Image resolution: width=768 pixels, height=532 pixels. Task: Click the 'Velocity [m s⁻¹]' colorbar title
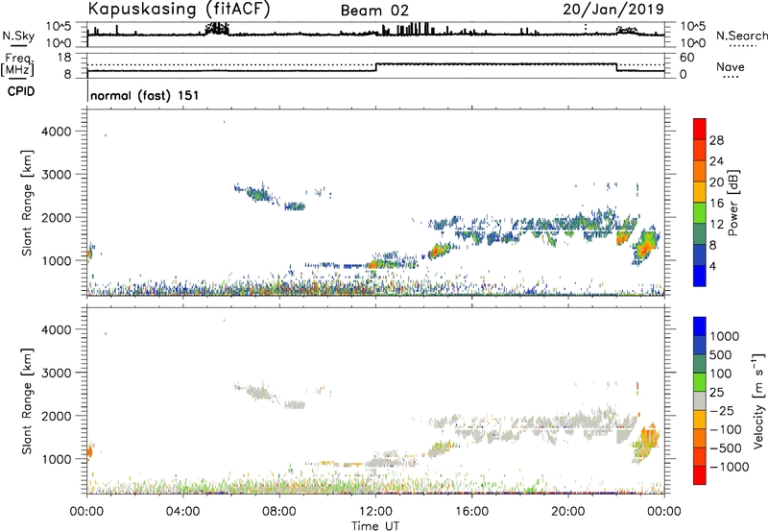[759, 400]
